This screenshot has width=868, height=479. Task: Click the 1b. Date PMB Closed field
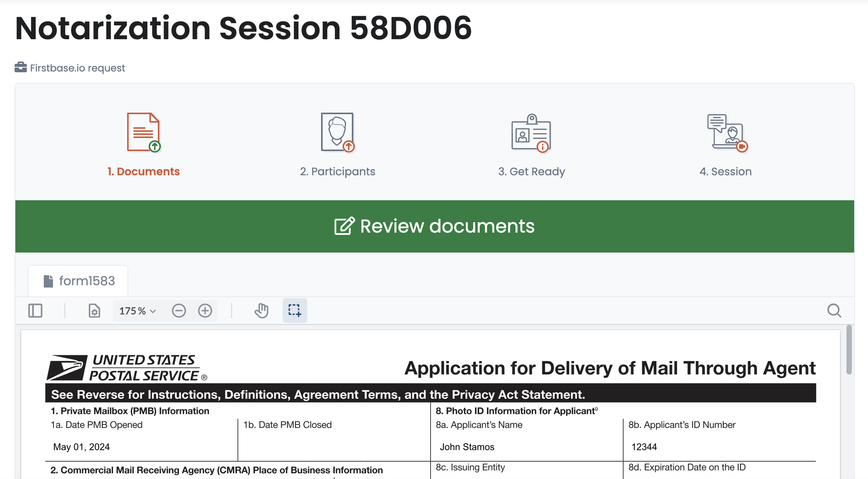(334, 440)
